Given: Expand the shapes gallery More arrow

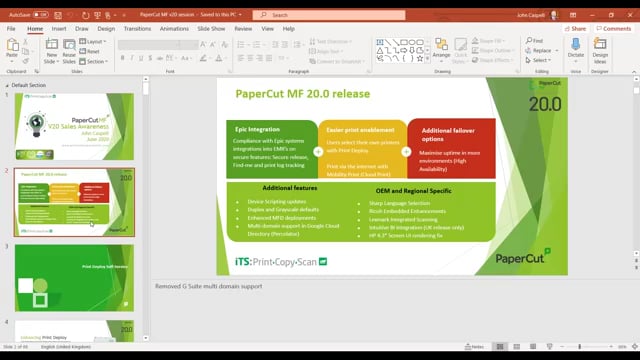Looking at the screenshot, I should [428, 59].
